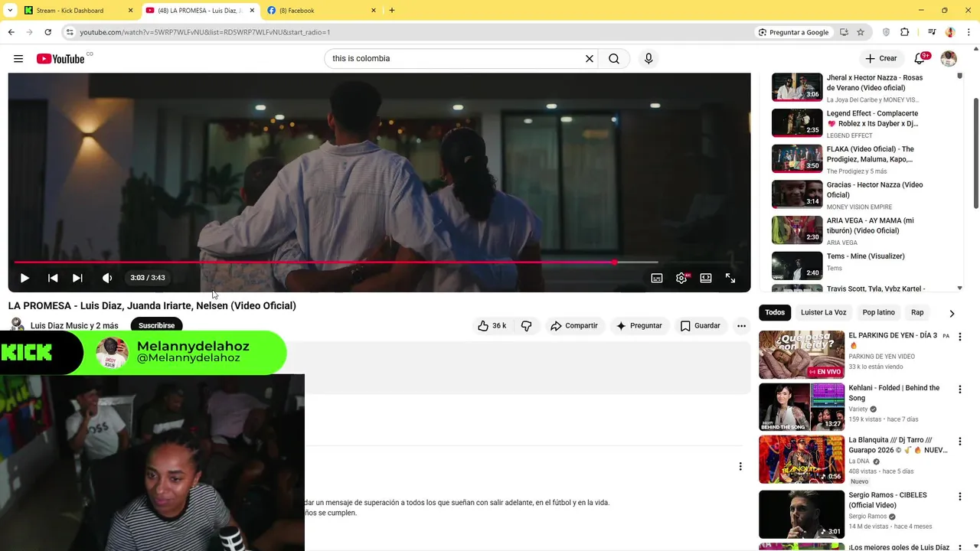980x551 pixels.
Task: Clear the search box text
Action: click(590, 59)
